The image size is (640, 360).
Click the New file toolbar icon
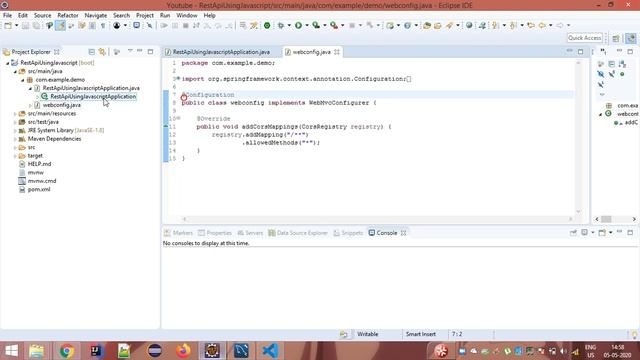click(8, 25)
